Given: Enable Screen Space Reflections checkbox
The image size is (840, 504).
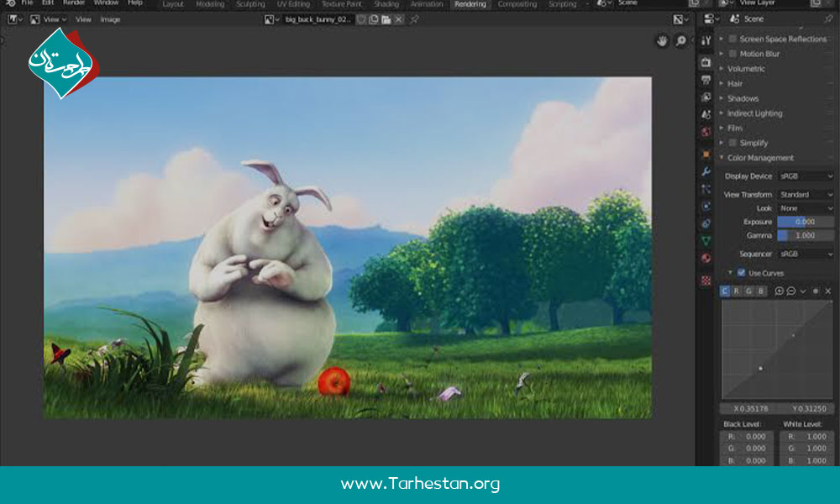Looking at the screenshot, I should pos(732,39).
